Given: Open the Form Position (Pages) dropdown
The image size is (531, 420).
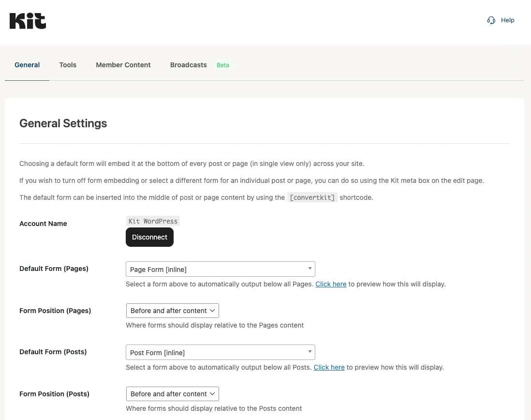Looking at the screenshot, I should (x=172, y=310).
